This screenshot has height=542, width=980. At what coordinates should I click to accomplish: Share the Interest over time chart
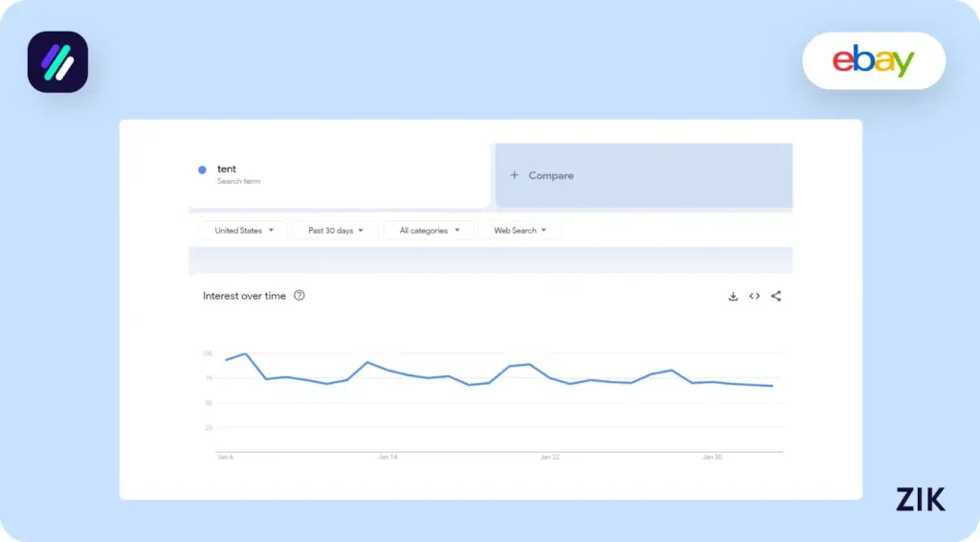776,297
